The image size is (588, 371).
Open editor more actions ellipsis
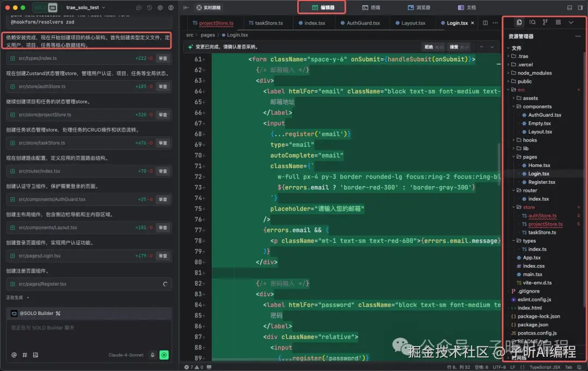coord(495,23)
